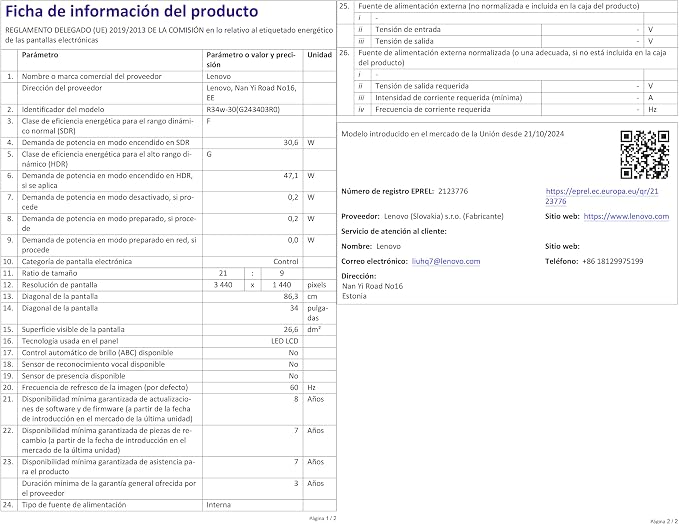Click the Estonia address text
The width and height of the screenshot is (679, 524).
coord(354,296)
